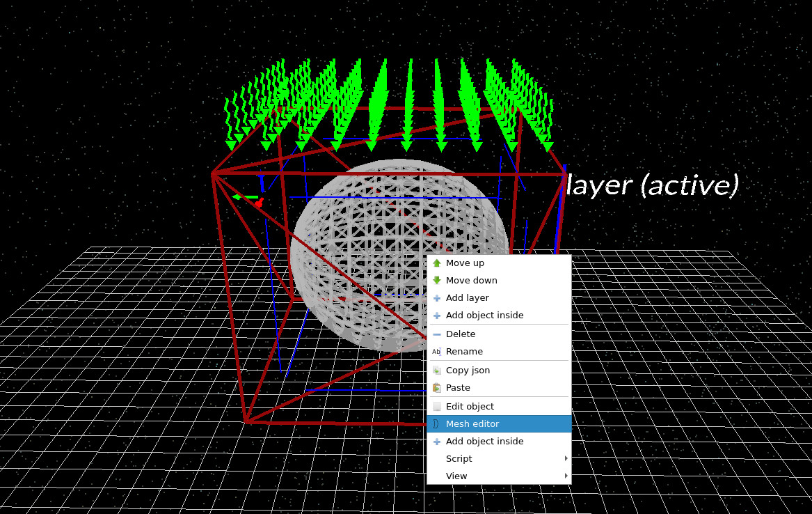The height and width of the screenshot is (514, 812).
Task: Click the blue plus icon beside Add layer
Action: tap(437, 297)
